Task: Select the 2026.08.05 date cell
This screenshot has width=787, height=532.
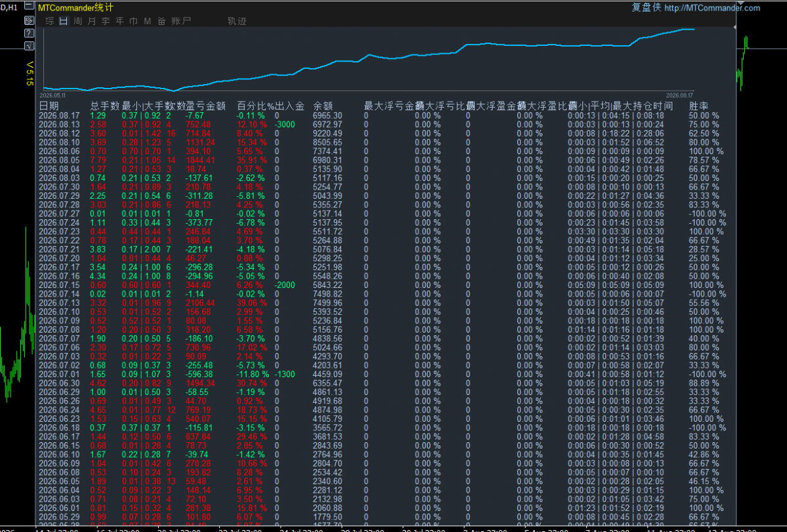Action: [x=60, y=160]
